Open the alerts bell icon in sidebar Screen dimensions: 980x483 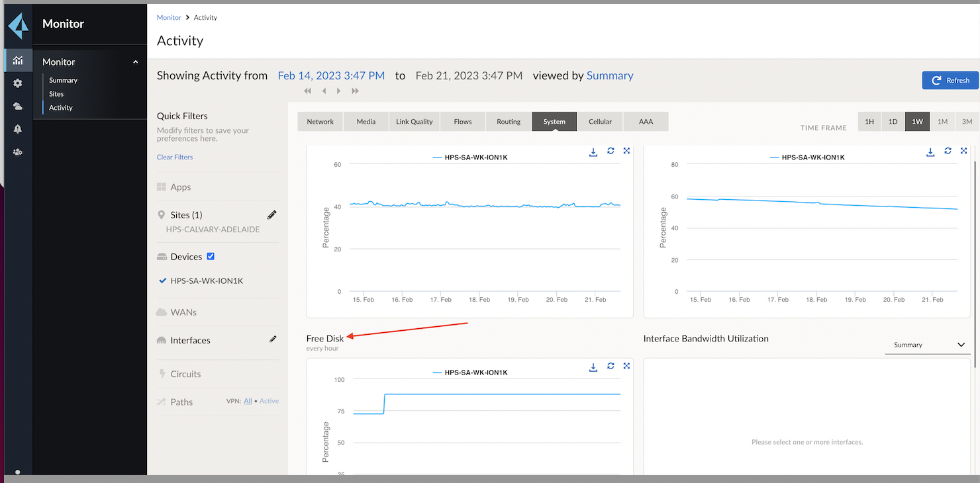point(18,129)
